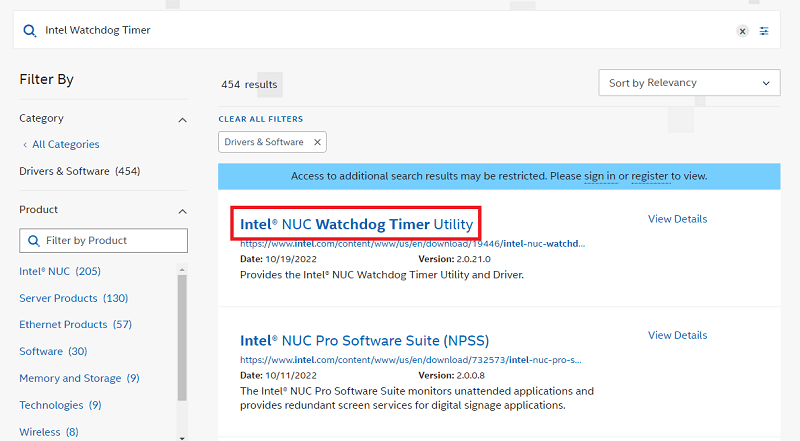Image resolution: width=800 pixels, height=441 pixels.
Task: Click the search magnifier icon
Action: click(30, 31)
